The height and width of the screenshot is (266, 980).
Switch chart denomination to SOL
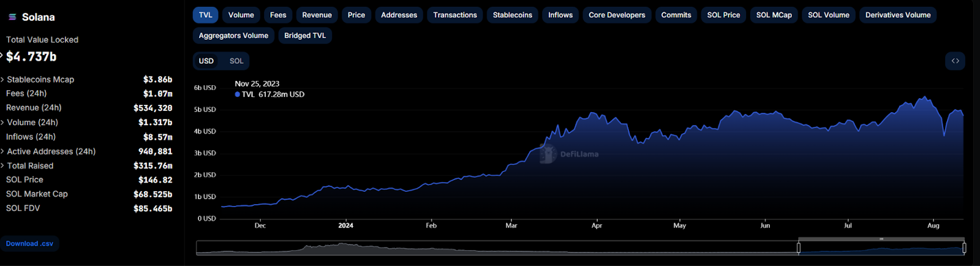point(236,61)
